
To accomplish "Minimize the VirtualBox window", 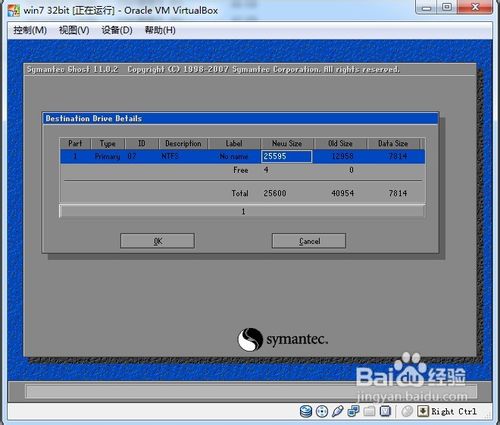I will coord(426,7).
